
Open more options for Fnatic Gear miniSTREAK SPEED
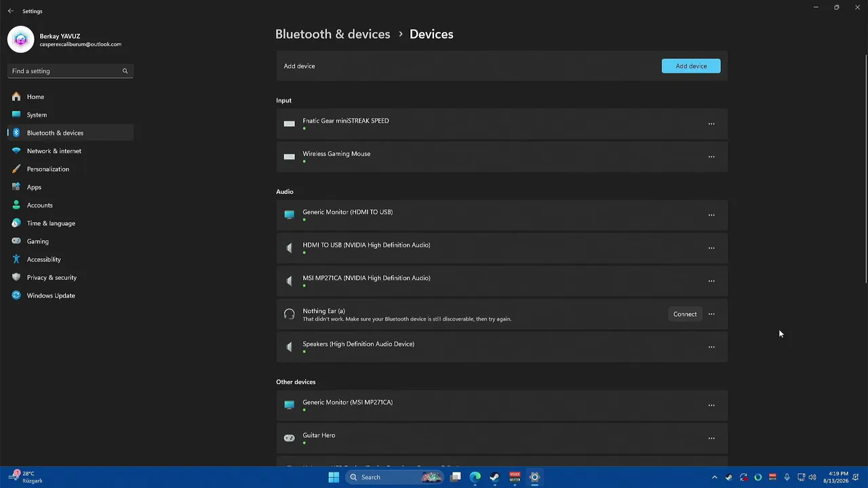[x=711, y=124]
